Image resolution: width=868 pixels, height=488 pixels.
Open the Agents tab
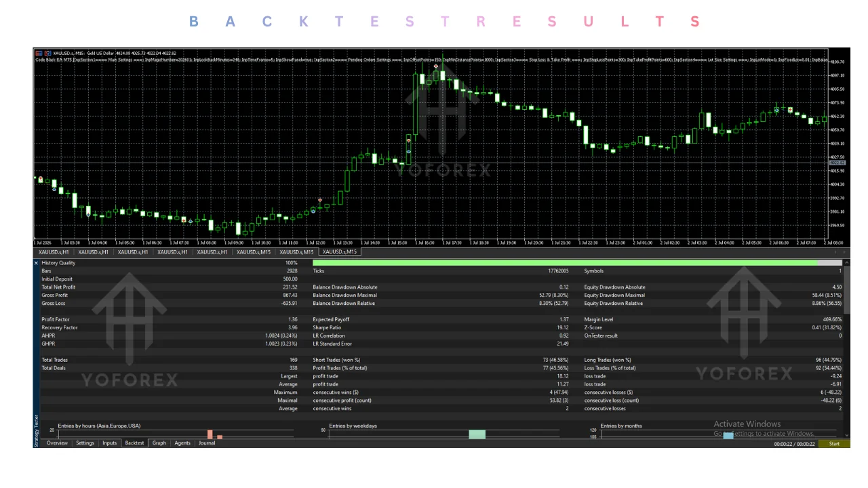pos(182,443)
